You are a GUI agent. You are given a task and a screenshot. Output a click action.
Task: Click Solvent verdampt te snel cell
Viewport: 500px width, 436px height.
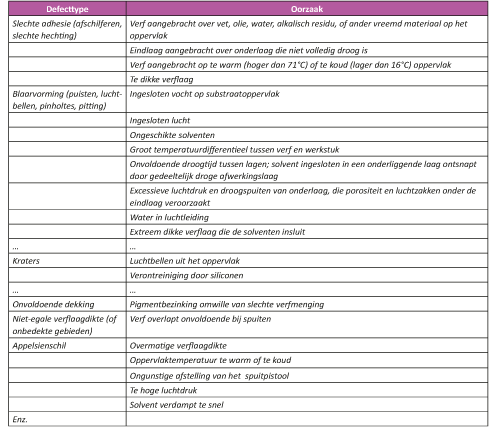[x=307, y=404]
